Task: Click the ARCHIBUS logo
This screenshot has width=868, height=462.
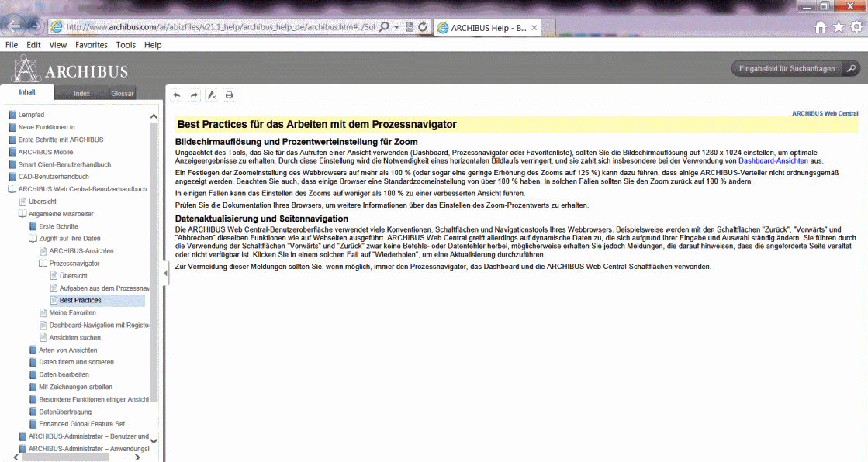Action: tap(71, 71)
